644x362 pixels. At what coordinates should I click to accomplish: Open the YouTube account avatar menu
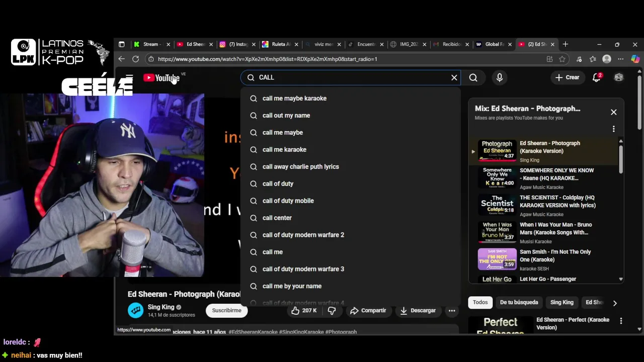point(619,77)
